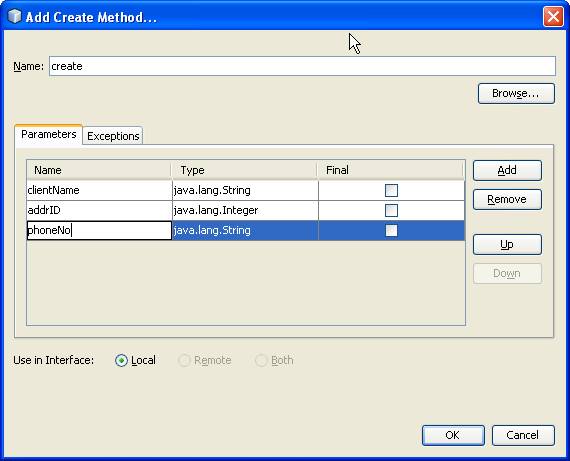
Task: Select the Both interface radio button
Action: coord(261,360)
